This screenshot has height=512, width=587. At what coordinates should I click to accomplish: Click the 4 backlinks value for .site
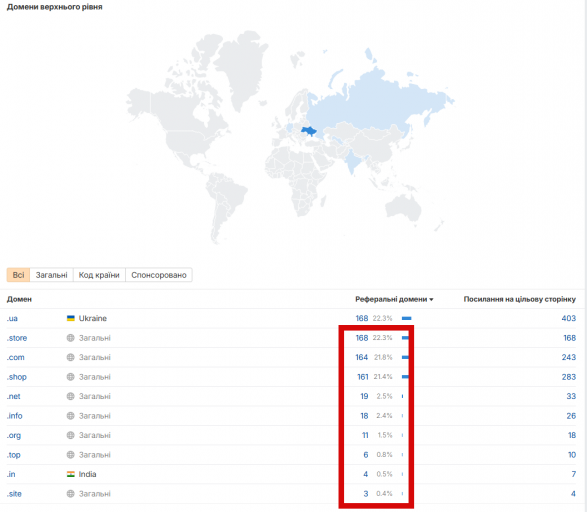pyautogui.click(x=573, y=494)
